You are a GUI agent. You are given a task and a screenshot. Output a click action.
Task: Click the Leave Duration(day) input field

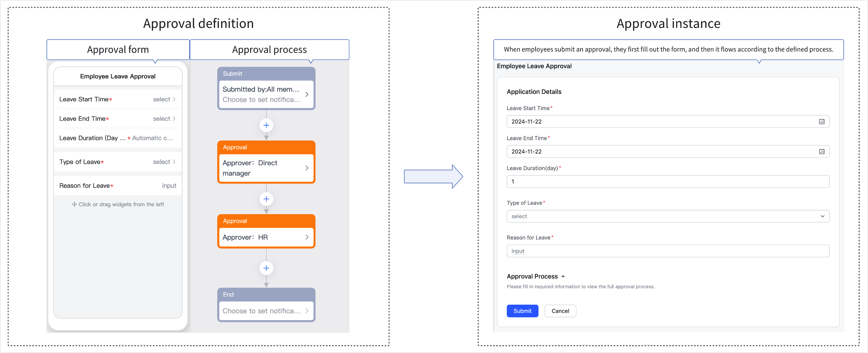click(668, 182)
